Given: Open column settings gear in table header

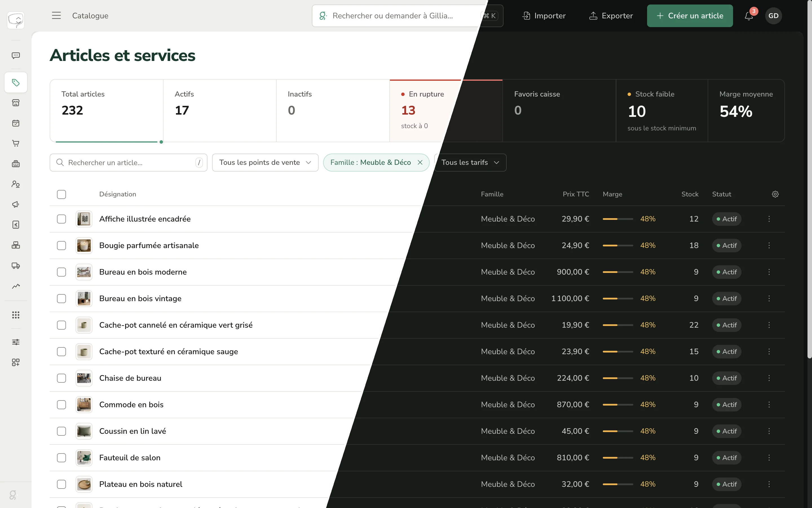Looking at the screenshot, I should (775, 194).
